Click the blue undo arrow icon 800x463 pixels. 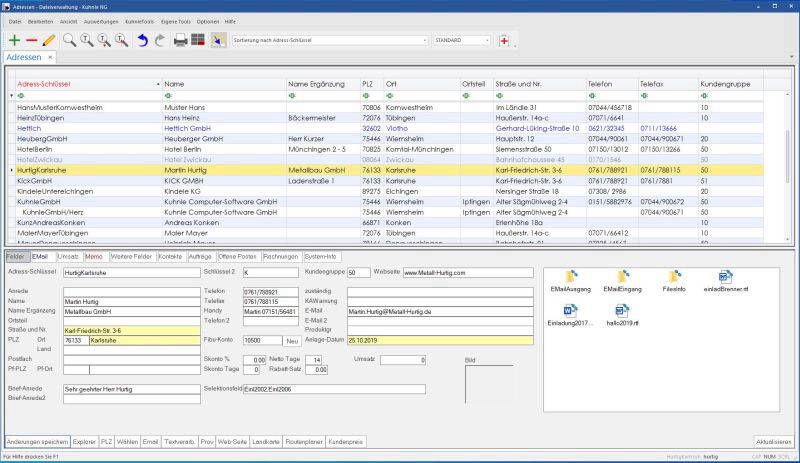pos(142,40)
